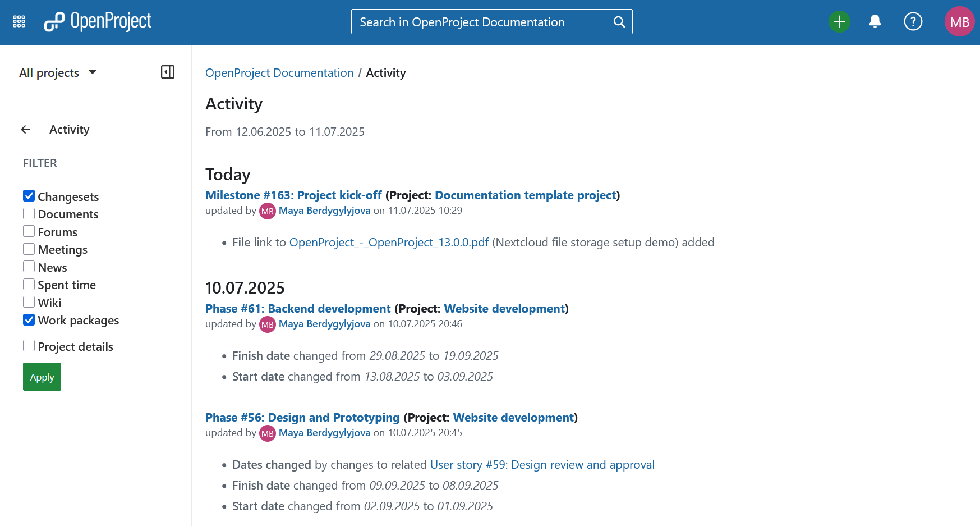
Task: Click the MB avatar beside Phase #56 update
Action: tap(268, 433)
